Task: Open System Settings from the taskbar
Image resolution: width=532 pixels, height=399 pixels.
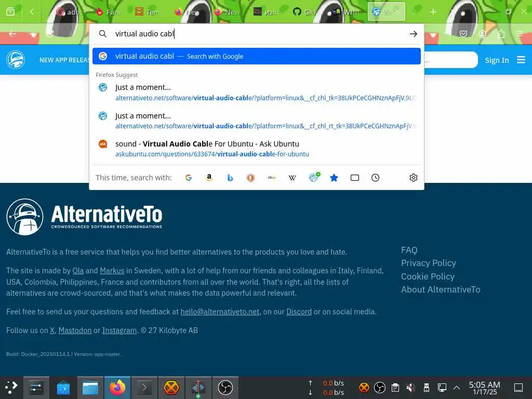Action: click(x=36, y=388)
